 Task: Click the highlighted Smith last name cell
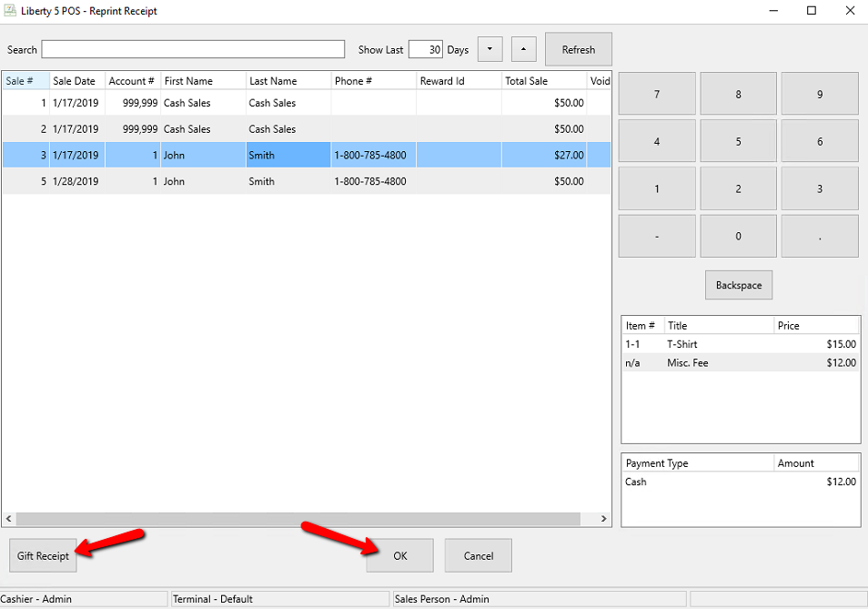(288, 155)
